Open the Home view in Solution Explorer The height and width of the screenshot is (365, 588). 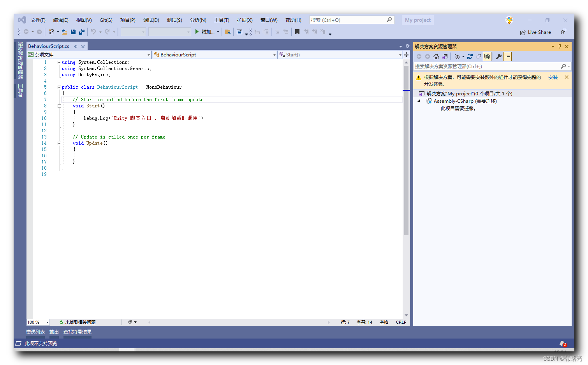[436, 56]
